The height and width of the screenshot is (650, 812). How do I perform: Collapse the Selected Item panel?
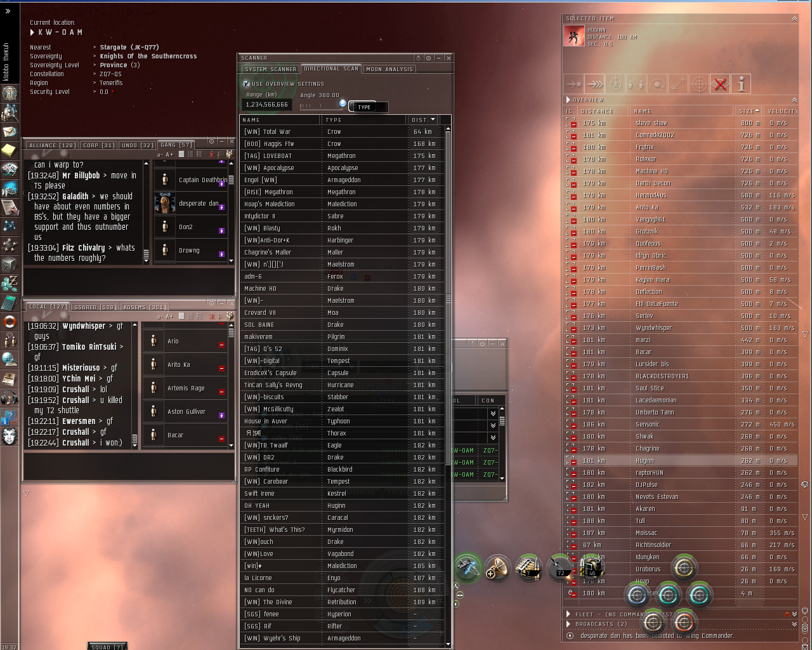click(794, 19)
